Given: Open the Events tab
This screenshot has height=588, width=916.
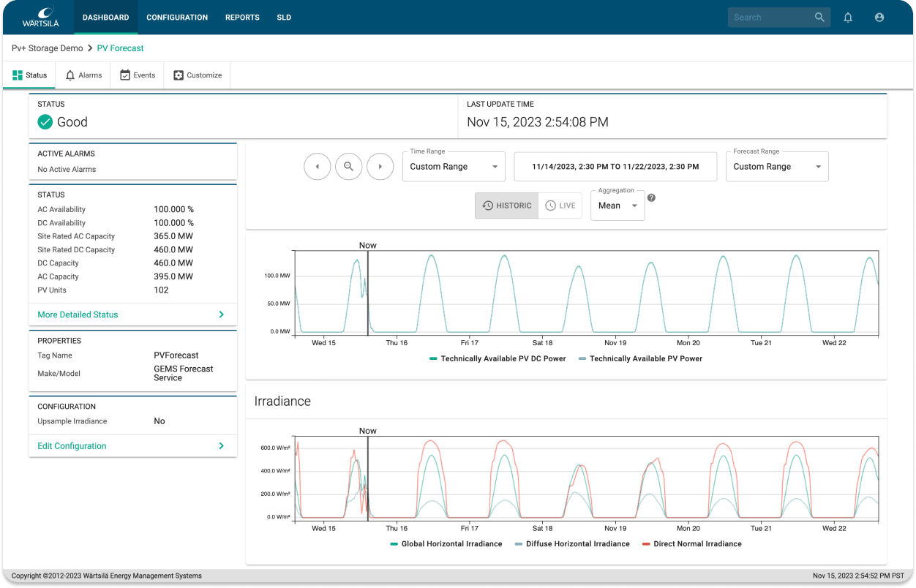Looking at the screenshot, I should pyautogui.click(x=137, y=75).
